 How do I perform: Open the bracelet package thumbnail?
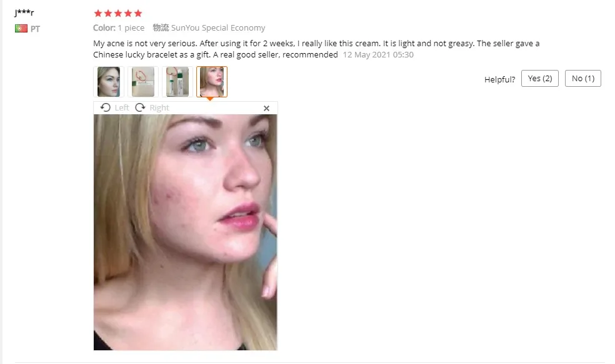[142, 82]
